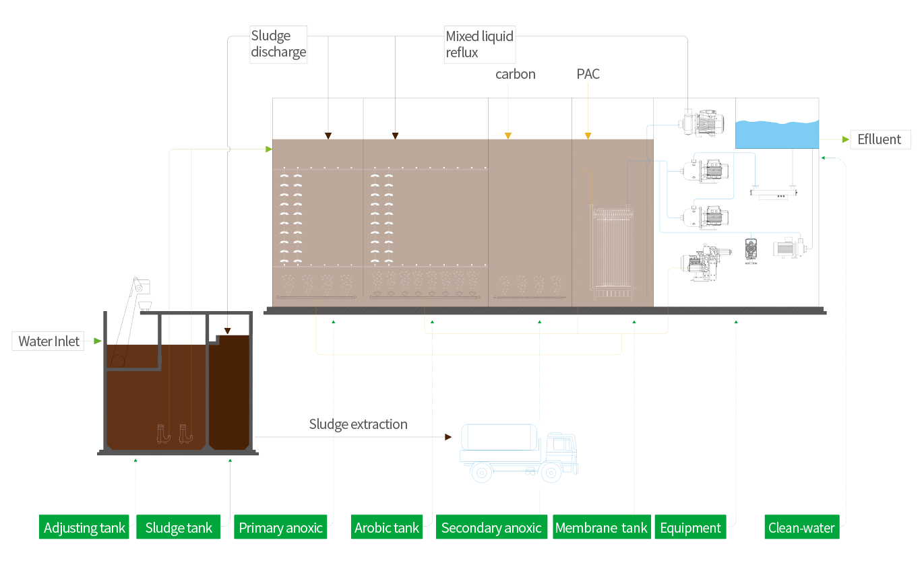Click the Eflluent label box
Viewport: 924px width, 563px height.
coord(880,139)
